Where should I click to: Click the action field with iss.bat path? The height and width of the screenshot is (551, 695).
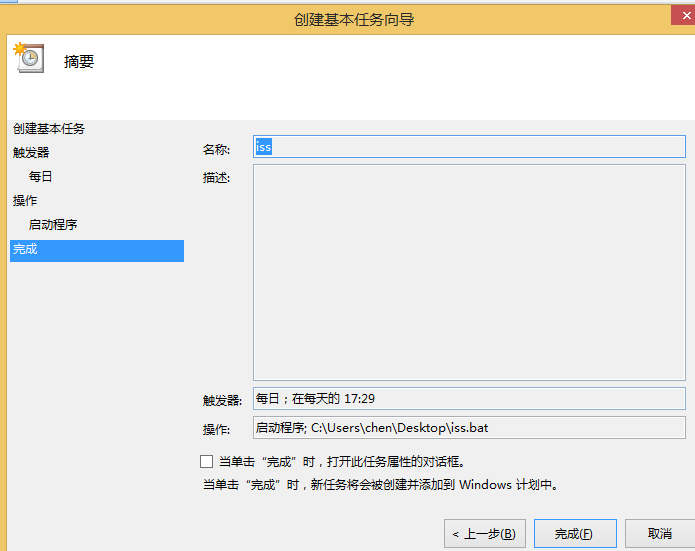click(469, 427)
